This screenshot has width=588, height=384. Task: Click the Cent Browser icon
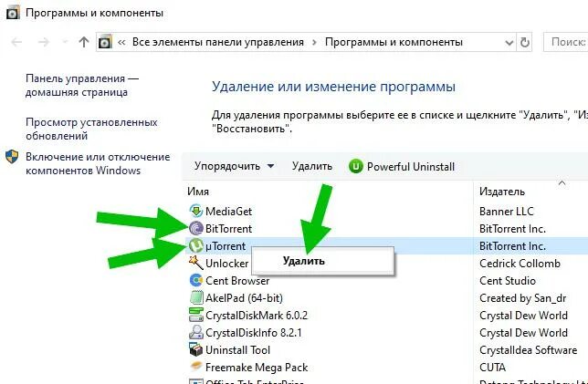pyautogui.click(x=196, y=280)
